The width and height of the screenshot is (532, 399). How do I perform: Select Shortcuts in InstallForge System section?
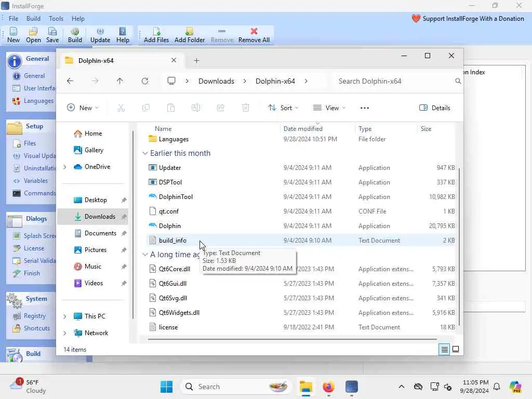(x=31, y=328)
